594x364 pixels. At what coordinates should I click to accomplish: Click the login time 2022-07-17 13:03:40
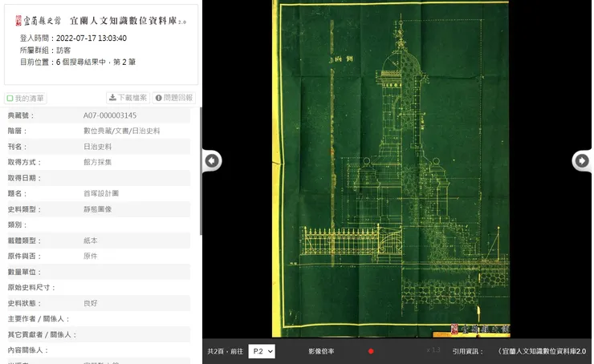tap(92, 38)
